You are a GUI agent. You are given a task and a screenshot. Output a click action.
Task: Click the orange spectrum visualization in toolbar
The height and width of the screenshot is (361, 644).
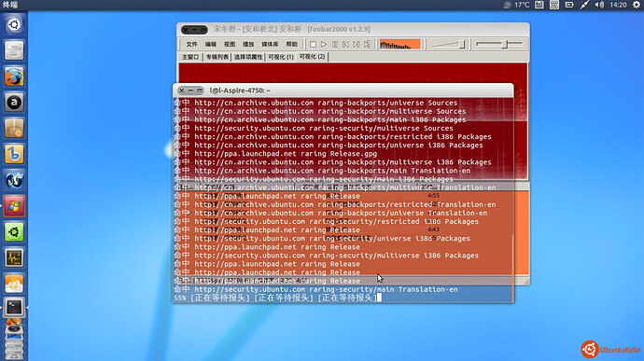400,45
